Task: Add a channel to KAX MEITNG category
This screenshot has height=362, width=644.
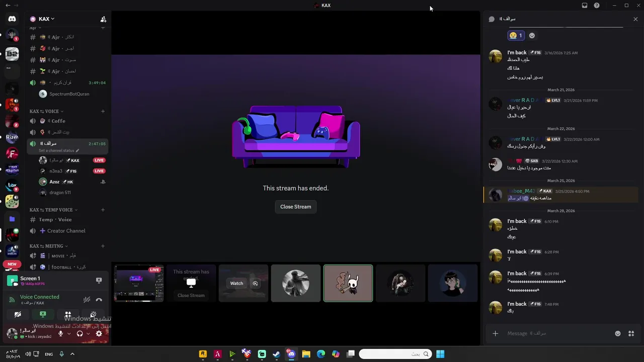Action: coord(103,246)
